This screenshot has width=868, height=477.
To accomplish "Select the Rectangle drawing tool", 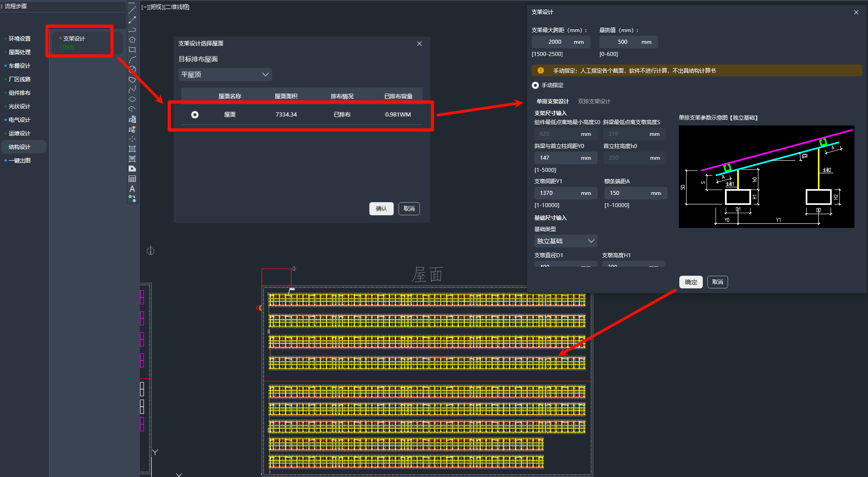I will pos(132,50).
